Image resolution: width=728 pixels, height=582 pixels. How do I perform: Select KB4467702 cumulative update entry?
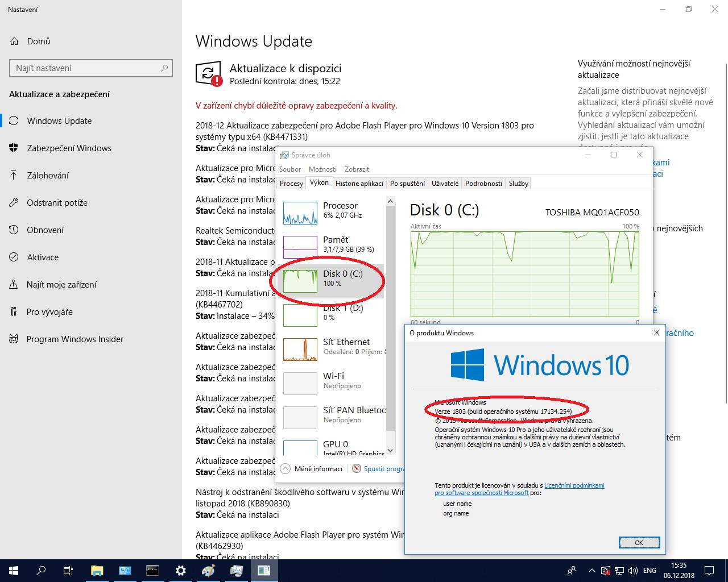[235, 304]
